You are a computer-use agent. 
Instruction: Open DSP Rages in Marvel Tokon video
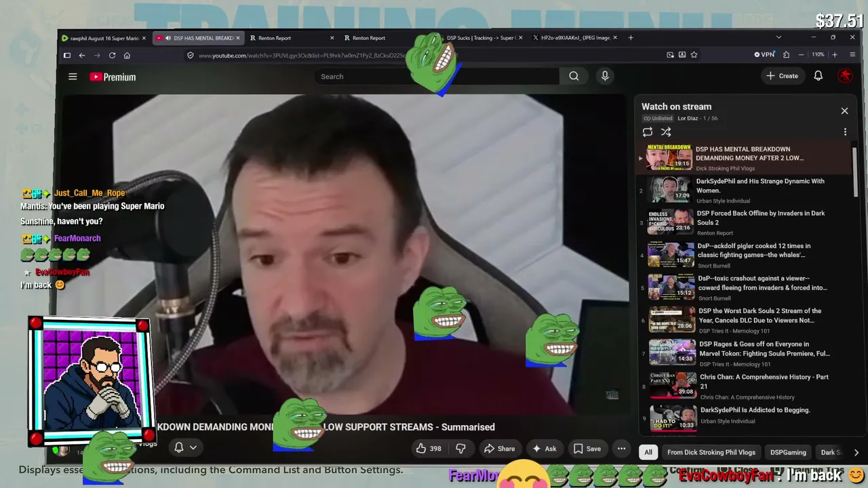click(x=745, y=354)
